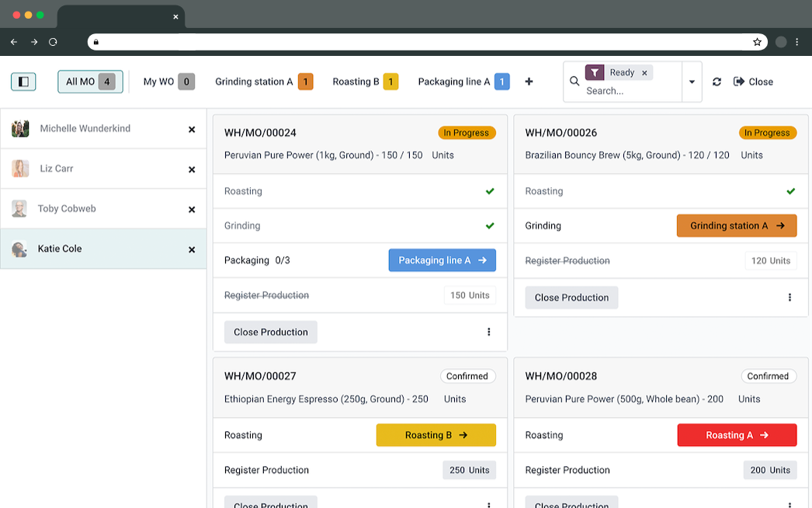Type in the Search input field
The image size is (812, 508).
pos(629,91)
